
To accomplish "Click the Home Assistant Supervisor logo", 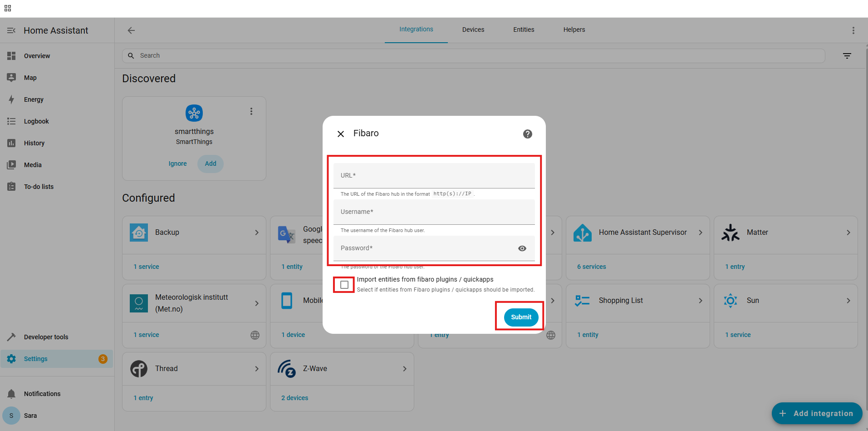I will 583,233.
